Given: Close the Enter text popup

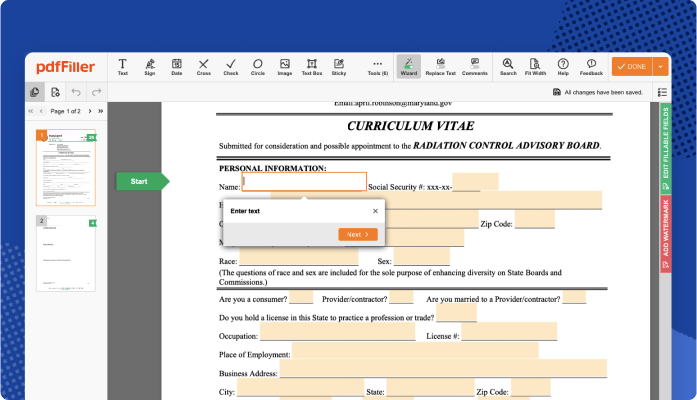Looking at the screenshot, I should tap(375, 211).
